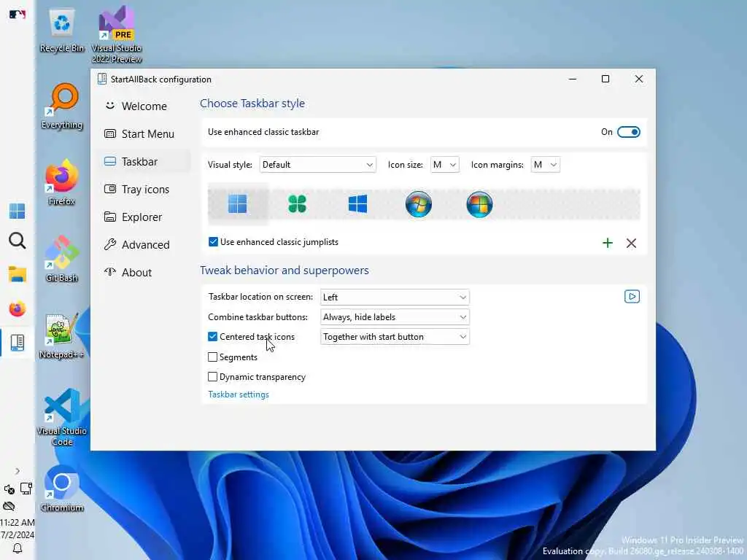Uncheck Centered task icons
This screenshot has height=560, width=747.
(x=212, y=337)
